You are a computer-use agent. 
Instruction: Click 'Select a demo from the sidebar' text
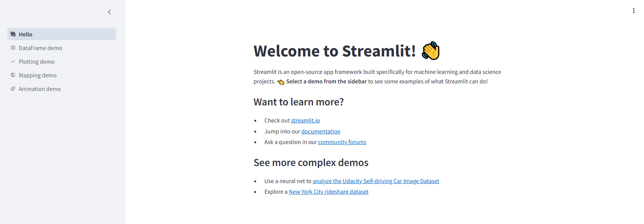(x=327, y=81)
